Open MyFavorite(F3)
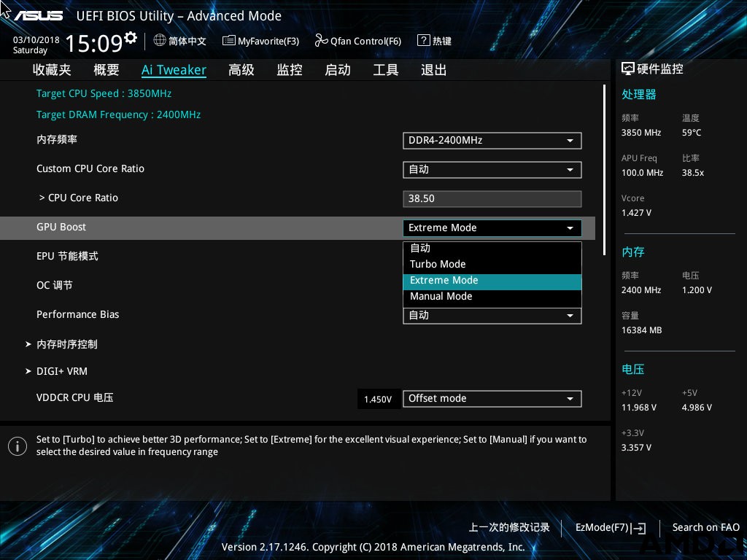The width and height of the screenshot is (747, 560). click(260, 41)
